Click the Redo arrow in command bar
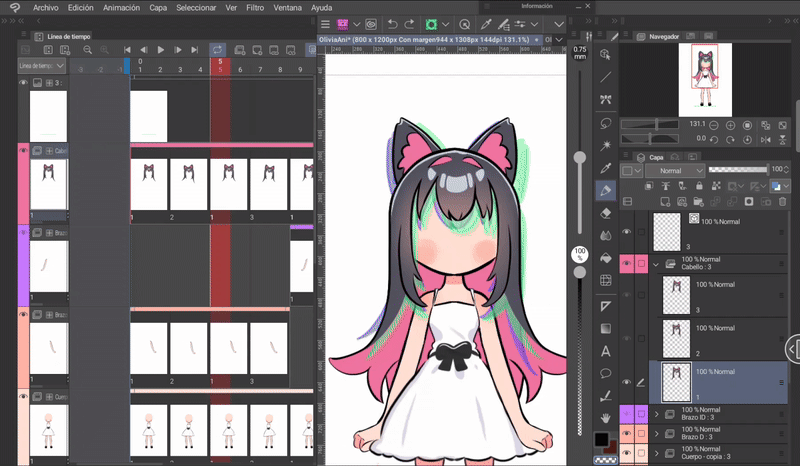 pyautogui.click(x=409, y=24)
